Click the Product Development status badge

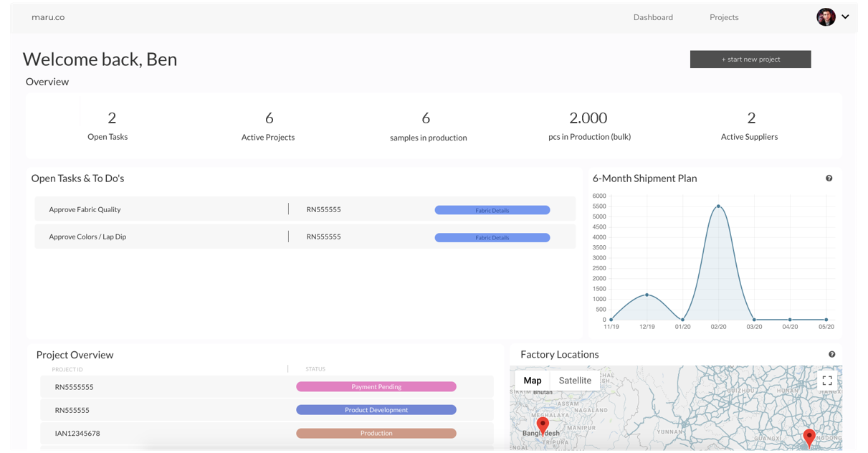376,409
